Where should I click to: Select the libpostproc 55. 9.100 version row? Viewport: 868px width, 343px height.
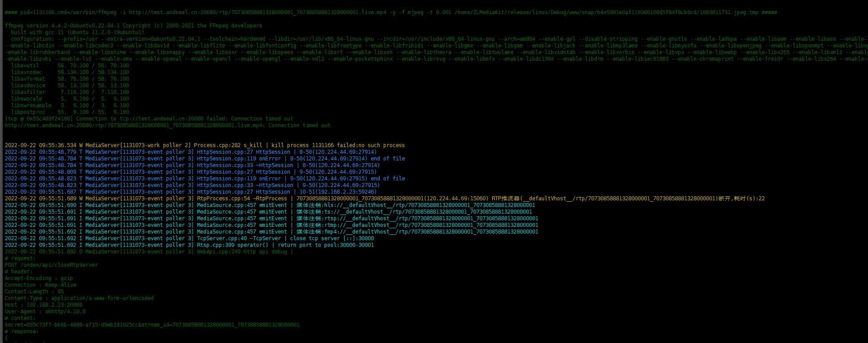point(70,112)
